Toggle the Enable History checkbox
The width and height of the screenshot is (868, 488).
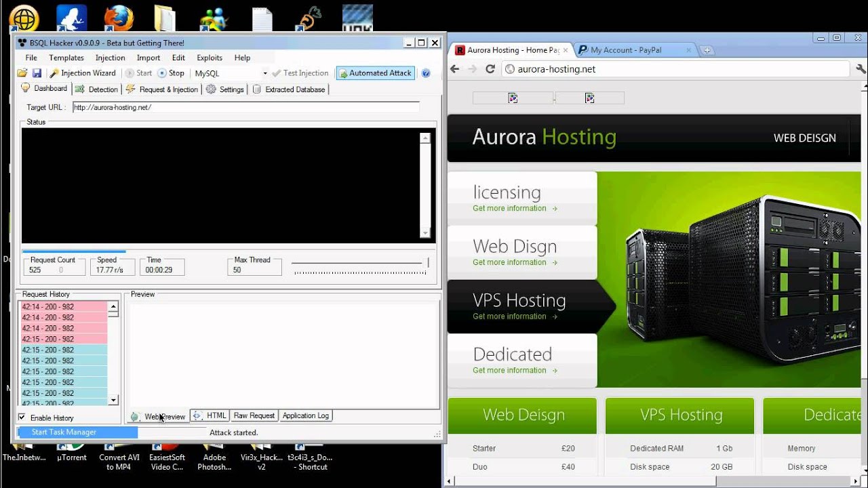point(22,418)
